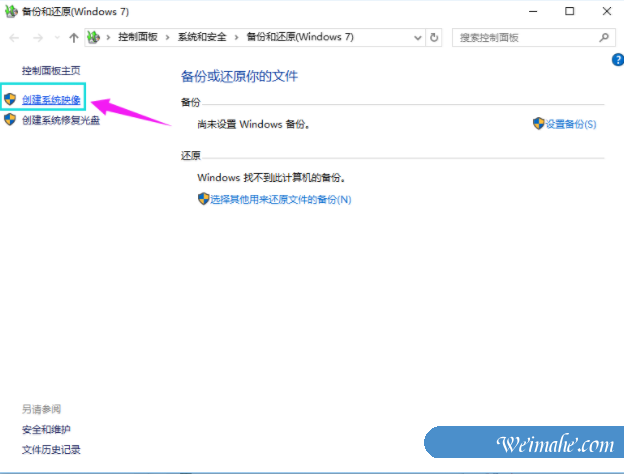Open the address bar history dropdown

(x=417, y=38)
